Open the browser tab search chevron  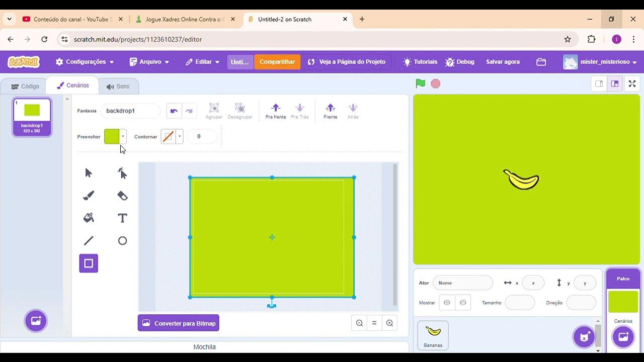click(9, 19)
